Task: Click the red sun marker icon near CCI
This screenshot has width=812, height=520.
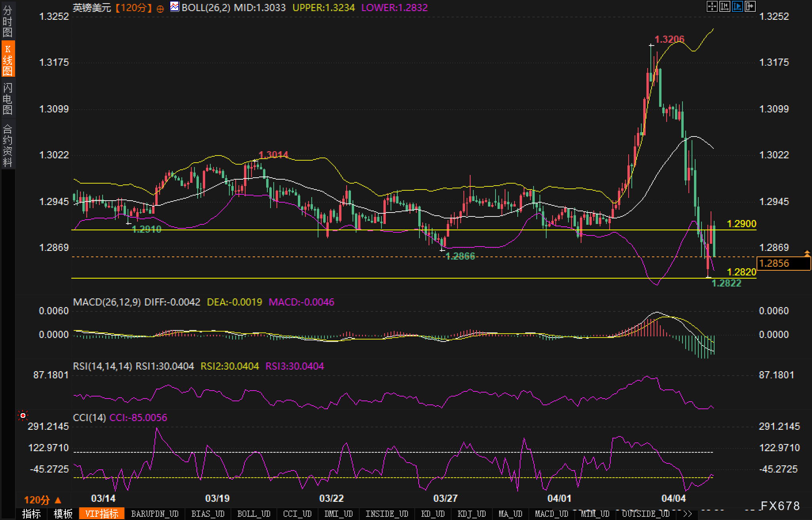Action: tap(23, 416)
